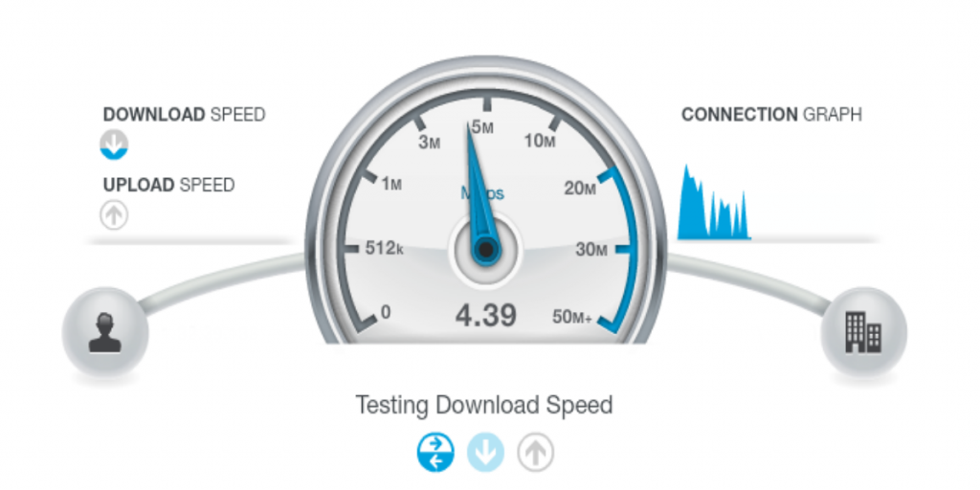This screenshot has height=490, width=980.
Task: Click the blue connection graph chart
Action: (x=714, y=202)
